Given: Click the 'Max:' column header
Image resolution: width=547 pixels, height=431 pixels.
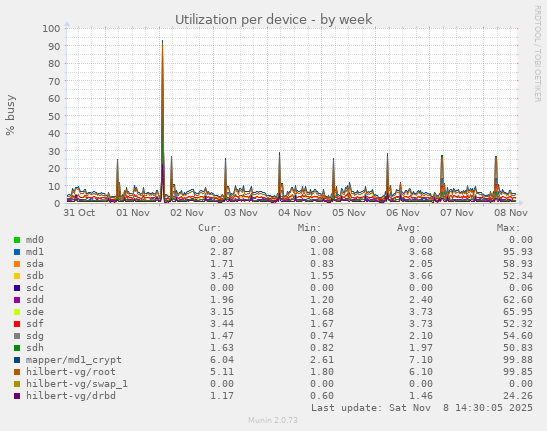Looking at the screenshot, I should point(508,228).
